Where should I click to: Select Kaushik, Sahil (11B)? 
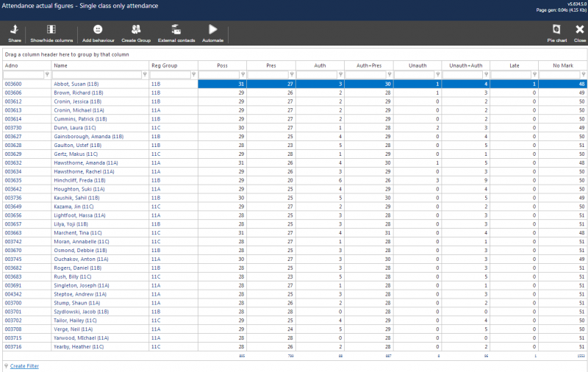[76, 198]
